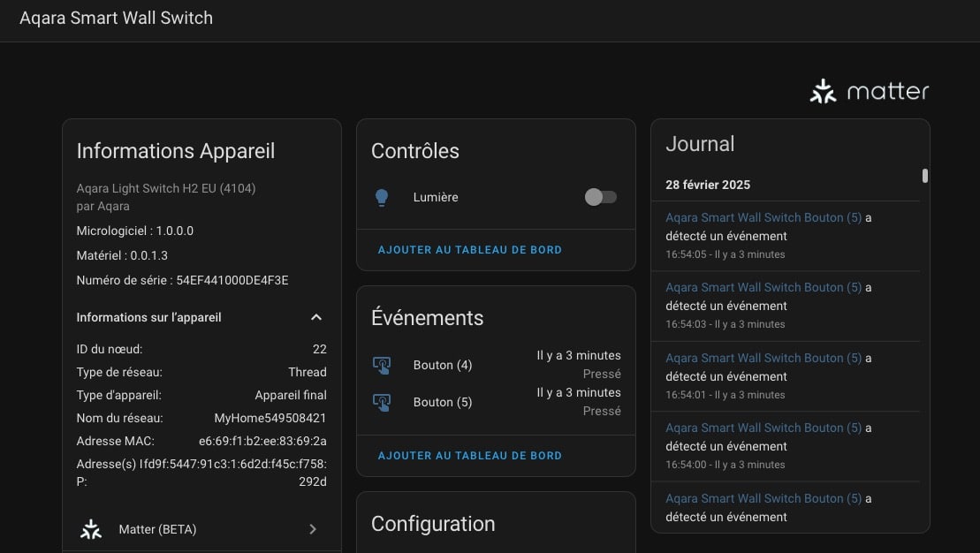Add Événements card via AJOUTER AU TABLEAU DE BORD

(x=470, y=456)
